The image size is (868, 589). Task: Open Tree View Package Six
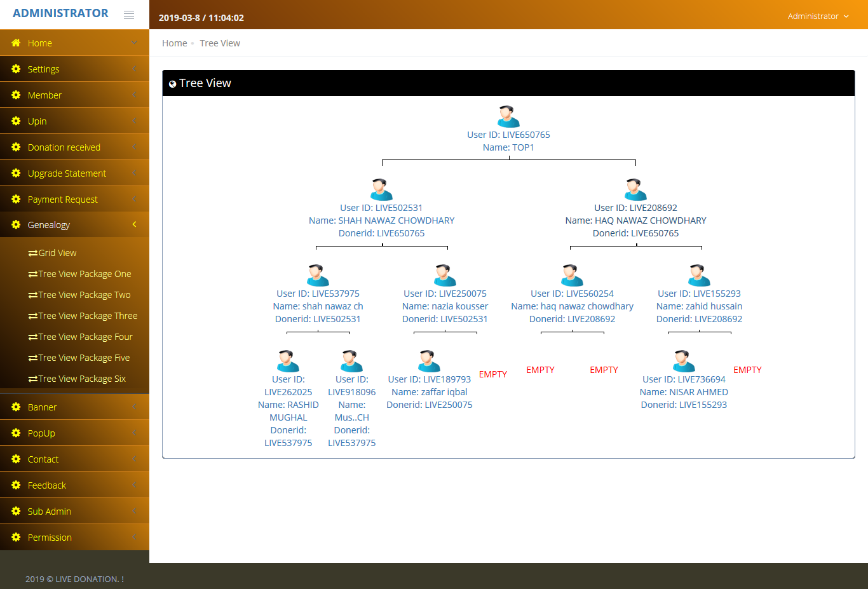pyautogui.click(x=77, y=379)
